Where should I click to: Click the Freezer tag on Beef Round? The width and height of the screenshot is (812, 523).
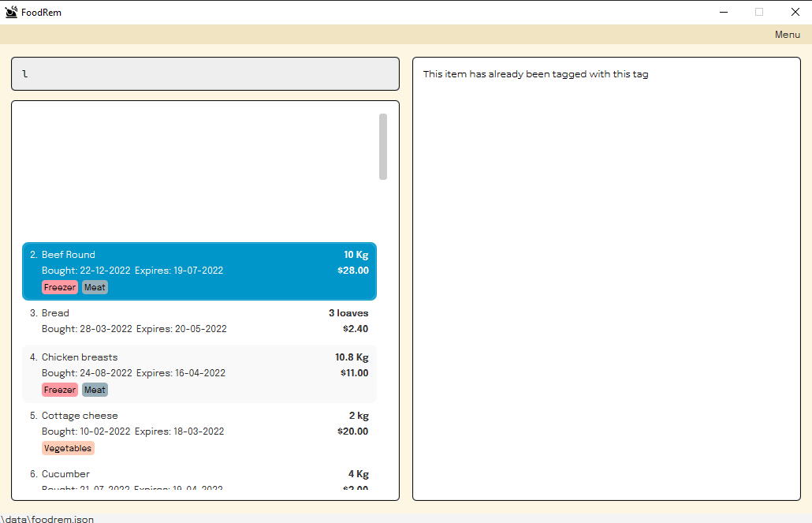coord(60,287)
